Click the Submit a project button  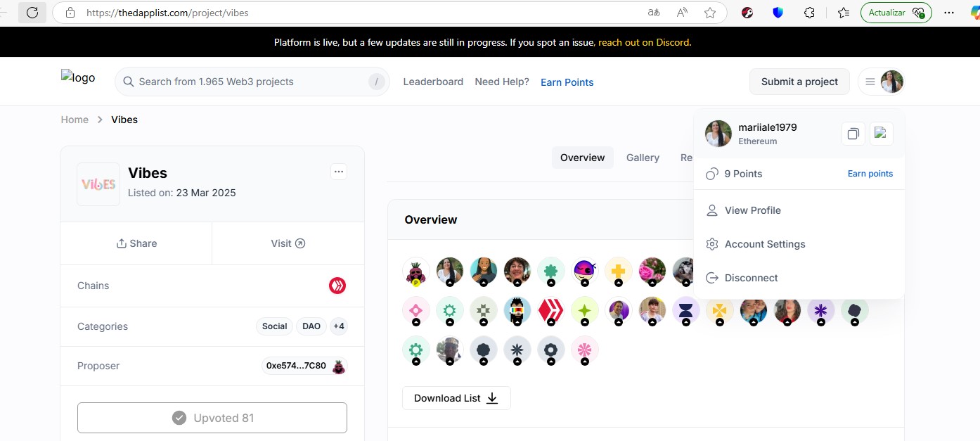tap(799, 82)
